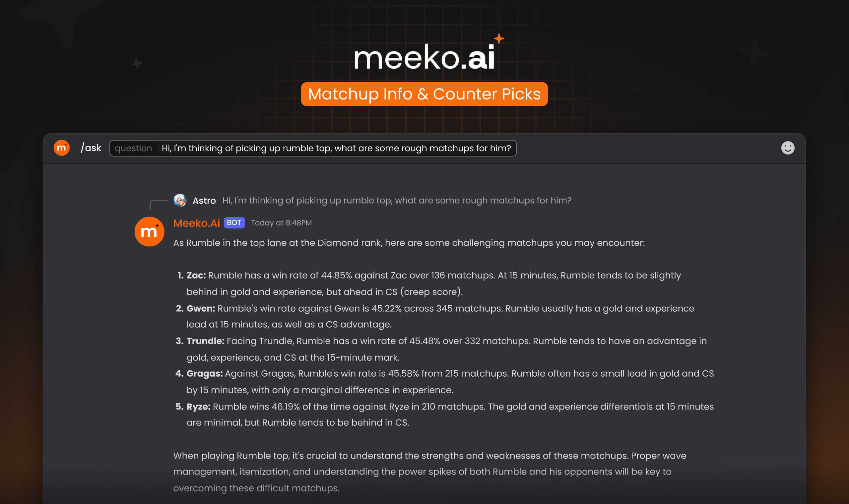
Task: Click the Meeko logo beside /ask
Action: 61,148
